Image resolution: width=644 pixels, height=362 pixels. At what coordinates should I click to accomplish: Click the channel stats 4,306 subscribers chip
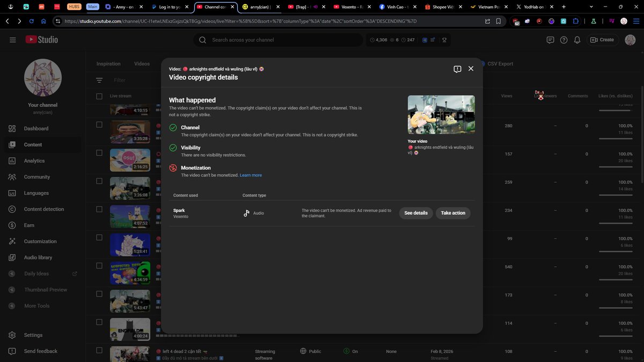click(378, 40)
